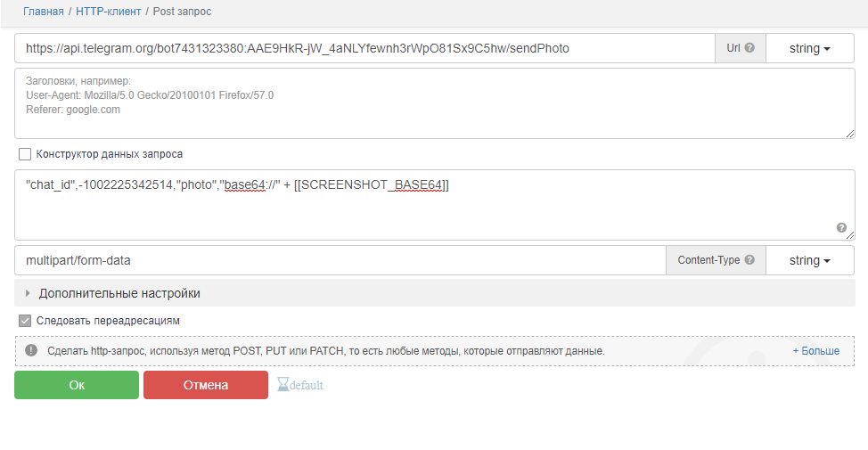
Task: Click the Url help question icon
Action: 749,48
